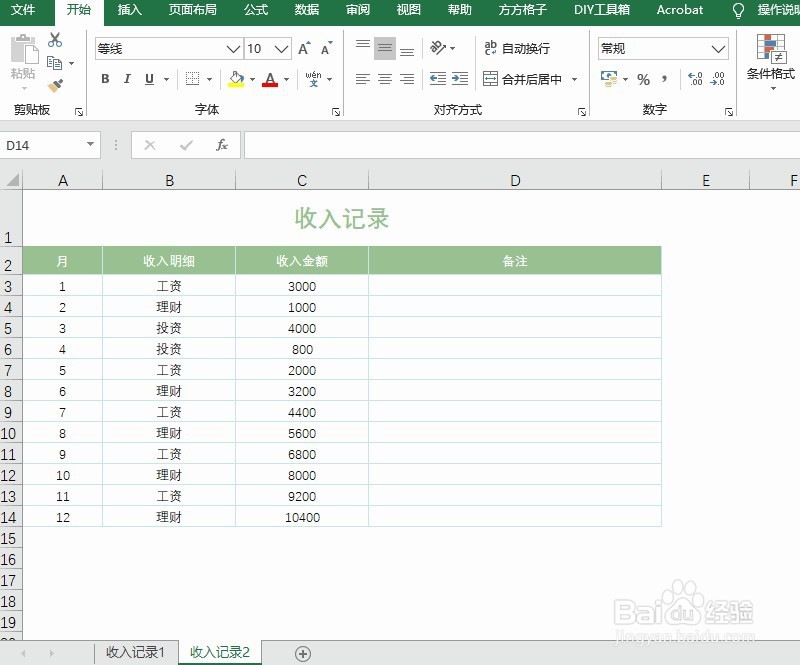The image size is (800, 665).
Task: Switch to the 插入 ribbon tab
Action: (131, 11)
